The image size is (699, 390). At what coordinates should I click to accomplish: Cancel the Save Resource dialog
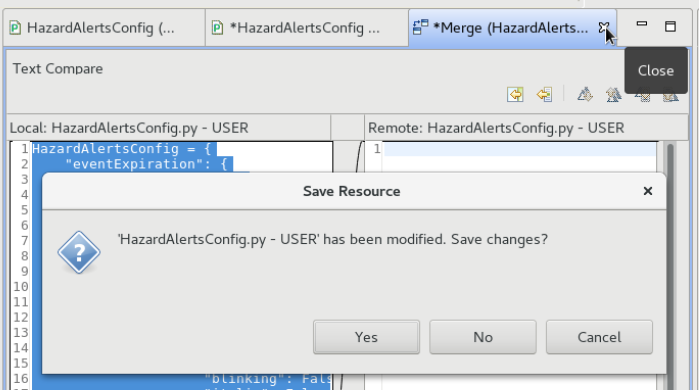599,337
